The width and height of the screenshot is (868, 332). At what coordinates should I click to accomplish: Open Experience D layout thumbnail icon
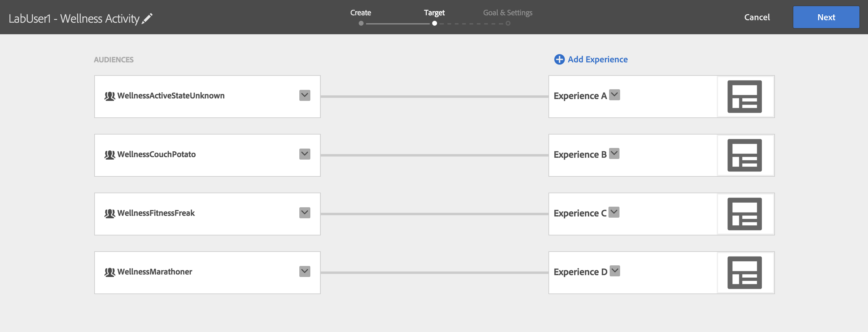pyautogui.click(x=744, y=273)
